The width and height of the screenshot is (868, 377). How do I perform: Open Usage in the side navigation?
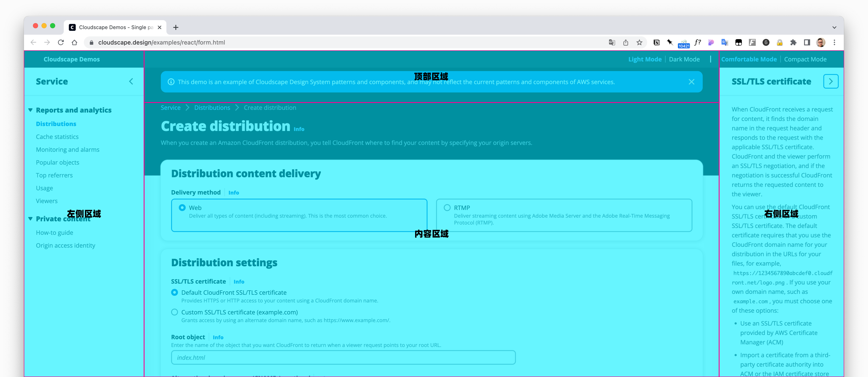(x=44, y=188)
